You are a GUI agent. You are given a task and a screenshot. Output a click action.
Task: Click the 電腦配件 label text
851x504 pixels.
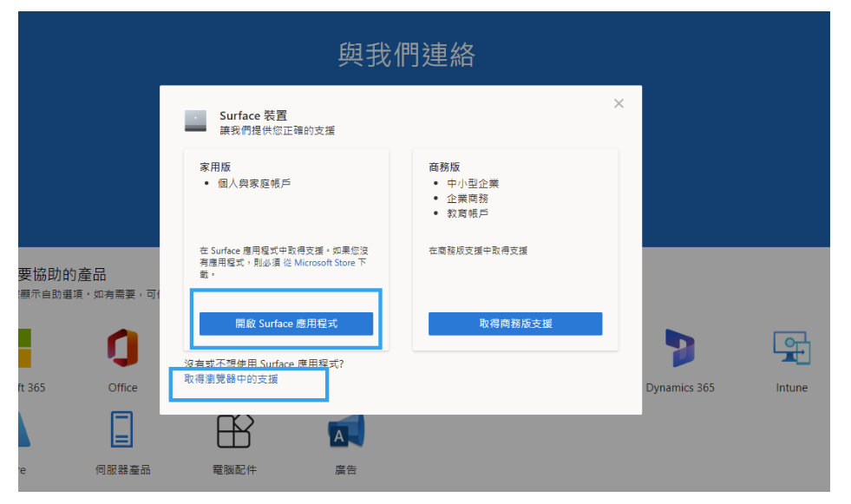234,469
